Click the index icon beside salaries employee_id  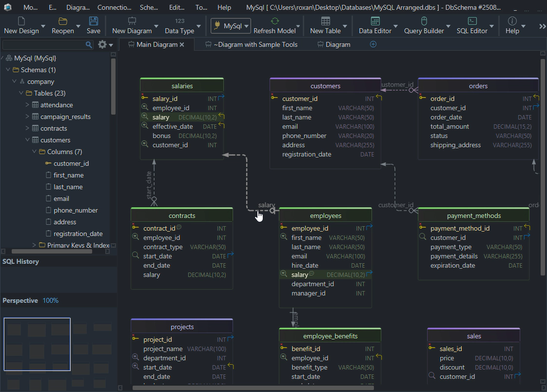[x=144, y=107]
